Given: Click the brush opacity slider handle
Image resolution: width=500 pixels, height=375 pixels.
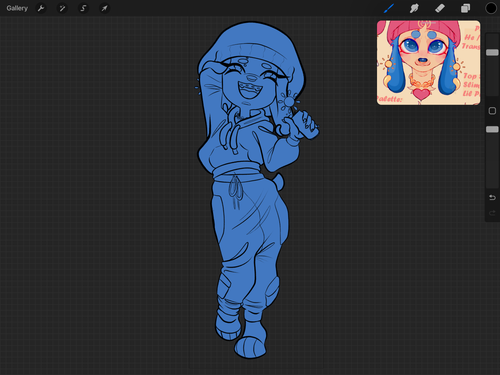Looking at the screenshot, I should 492,129.
